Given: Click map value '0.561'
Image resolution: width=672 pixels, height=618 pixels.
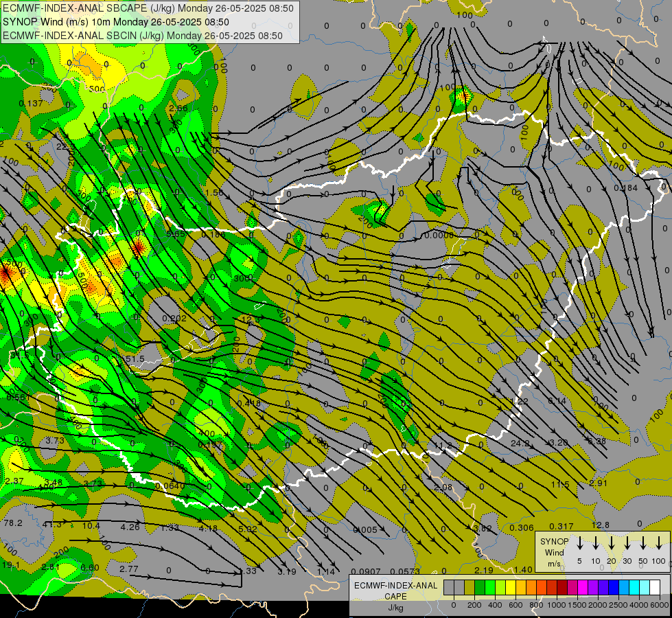Looking at the screenshot, I should pyautogui.click(x=18, y=397).
